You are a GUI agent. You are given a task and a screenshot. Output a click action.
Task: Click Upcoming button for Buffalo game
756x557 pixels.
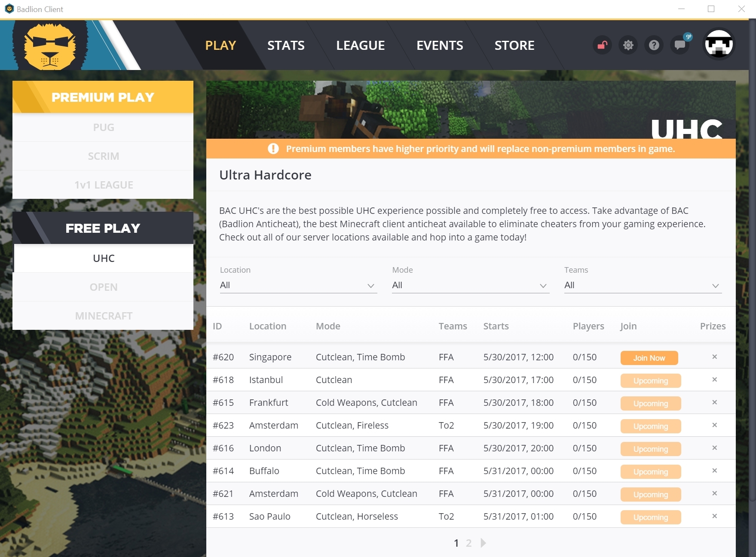[651, 472]
